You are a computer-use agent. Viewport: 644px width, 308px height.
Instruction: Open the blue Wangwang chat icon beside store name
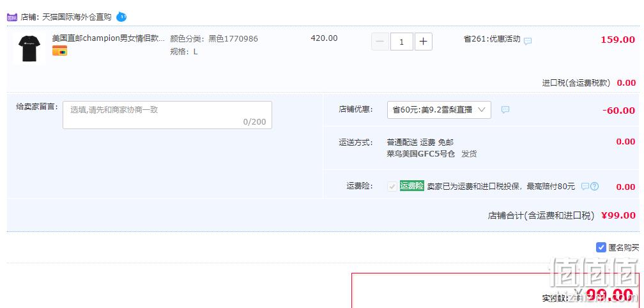[x=121, y=17]
